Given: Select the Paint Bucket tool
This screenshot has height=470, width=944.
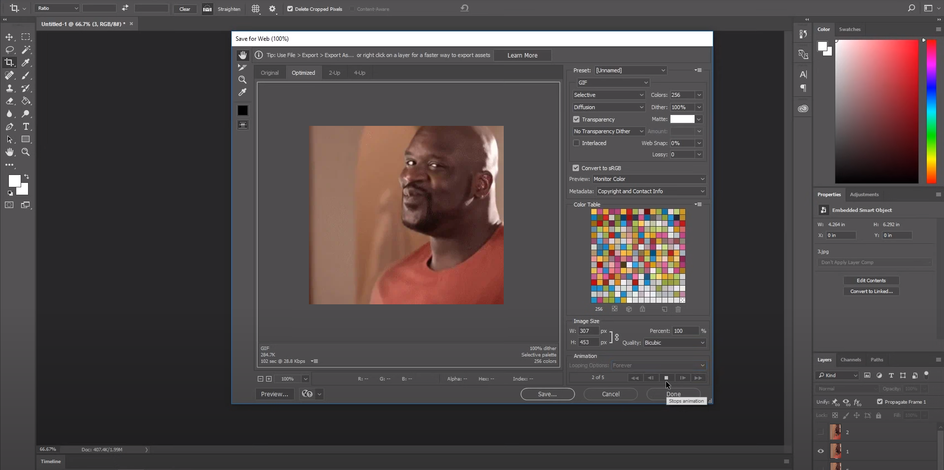Looking at the screenshot, I should point(26,101).
